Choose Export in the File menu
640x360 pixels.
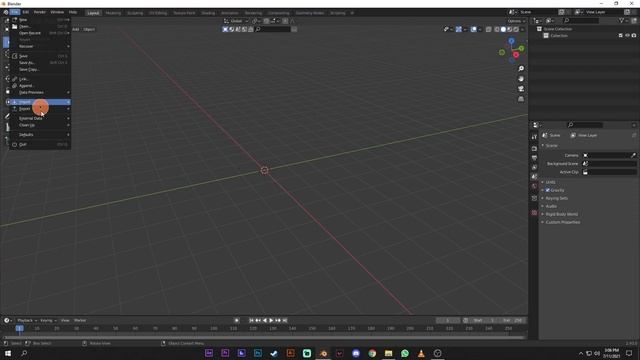pyautogui.click(x=40, y=109)
